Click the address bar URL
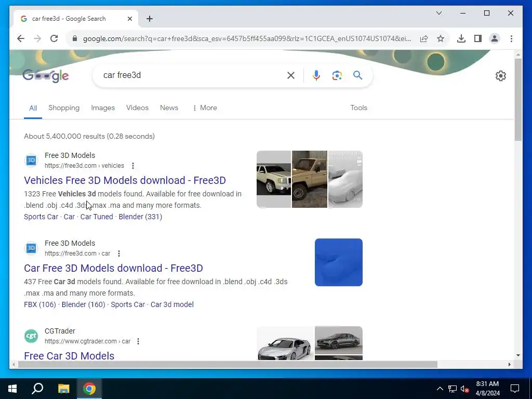Screen dimensions: 532x399 (247, 38)
